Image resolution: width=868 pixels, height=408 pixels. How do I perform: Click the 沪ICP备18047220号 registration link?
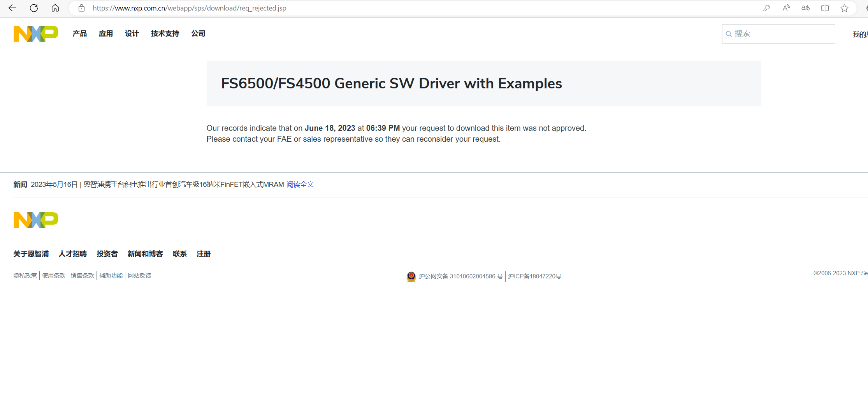[x=534, y=276]
